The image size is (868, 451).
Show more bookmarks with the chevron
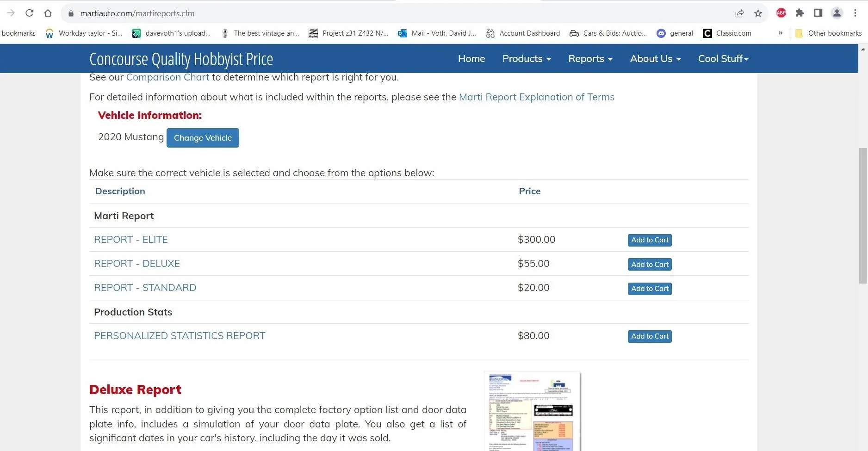click(x=781, y=33)
